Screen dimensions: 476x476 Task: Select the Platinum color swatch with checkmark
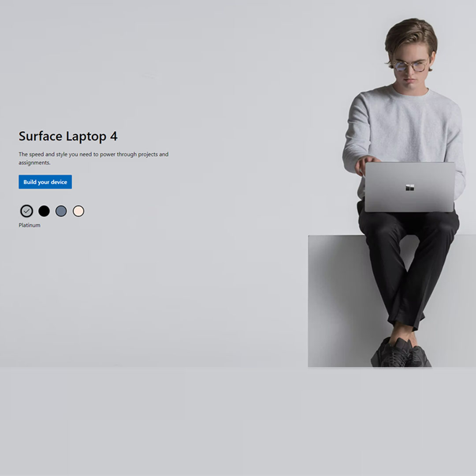click(27, 211)
